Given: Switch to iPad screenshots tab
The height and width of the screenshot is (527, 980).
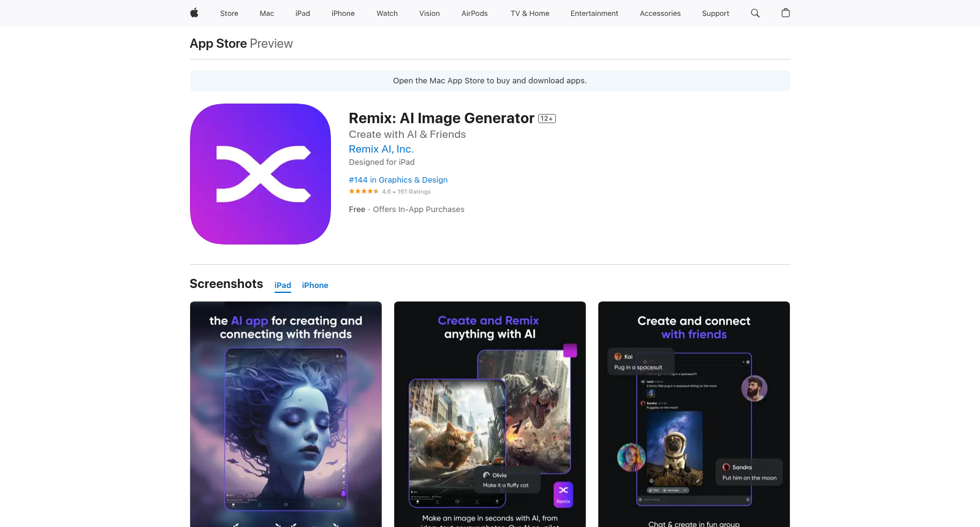Looking at the screenshot, I should [x=283, y=286].
